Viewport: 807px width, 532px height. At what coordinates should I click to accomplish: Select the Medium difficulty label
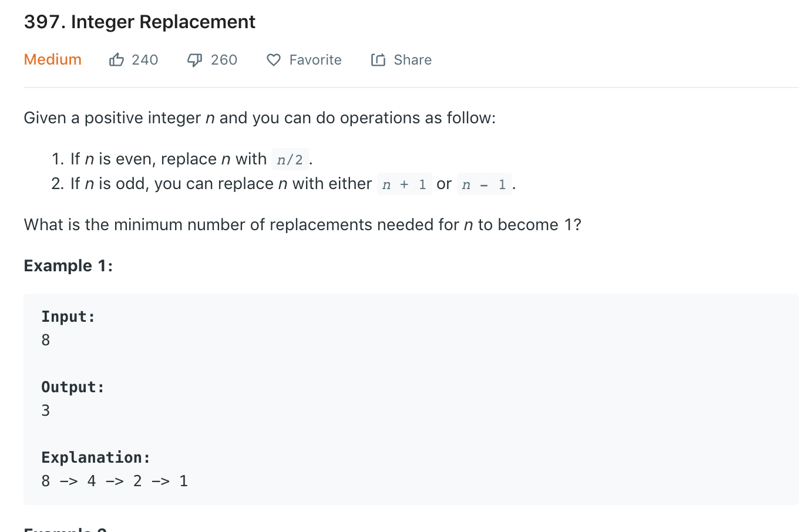[53, 60]
